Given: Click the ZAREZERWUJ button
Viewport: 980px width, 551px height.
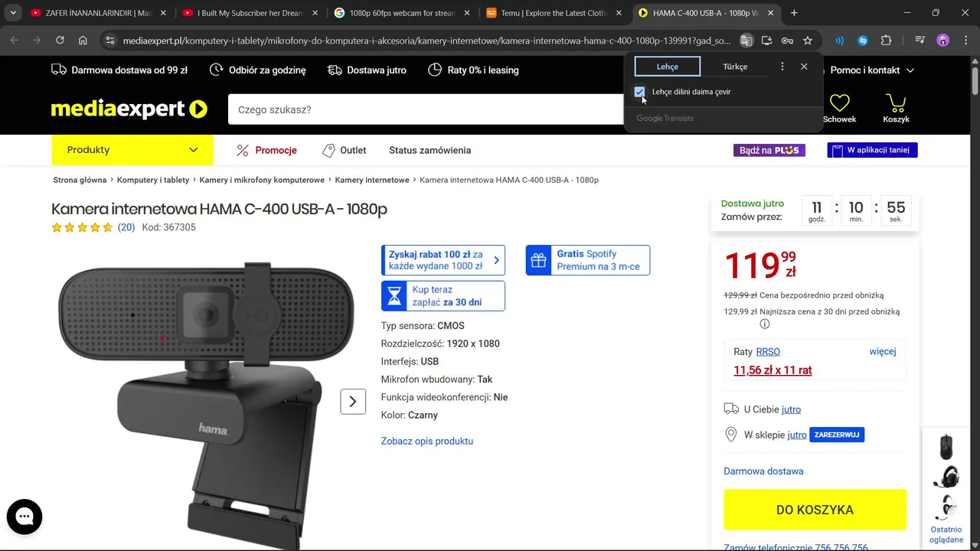Looking at the screenshot, I should (x=837, y=435).
